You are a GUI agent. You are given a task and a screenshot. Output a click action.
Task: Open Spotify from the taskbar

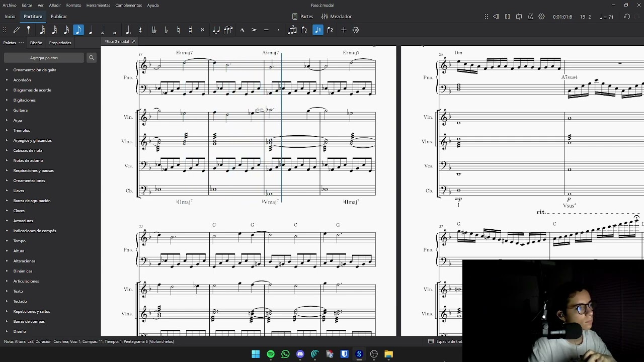(x=271, y=354)
